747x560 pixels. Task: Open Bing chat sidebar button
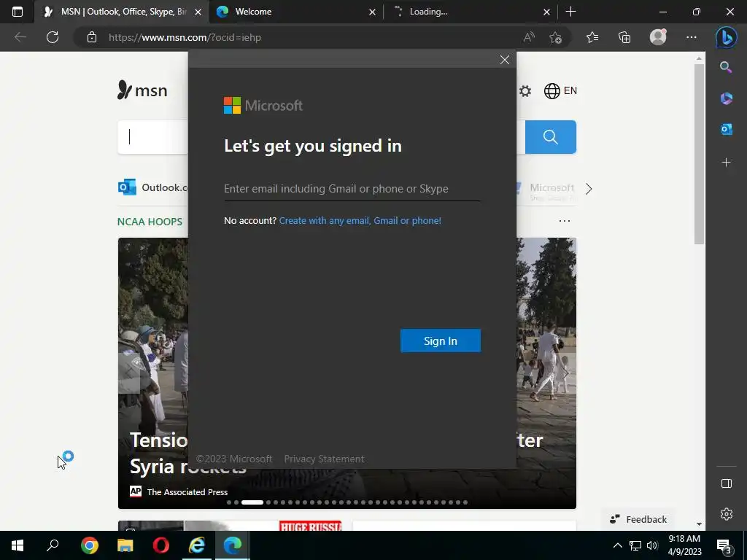tap(726, 37)
